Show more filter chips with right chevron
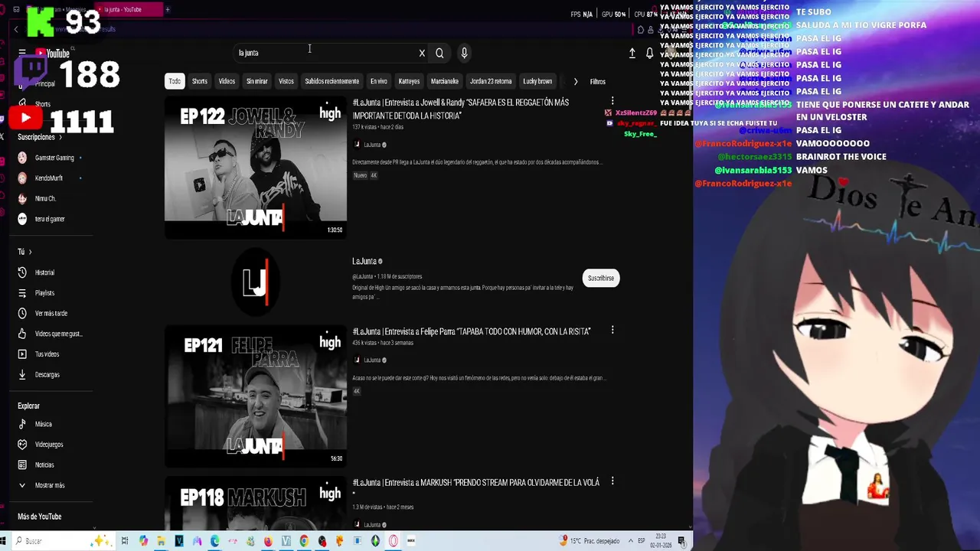This screenshot has height=551, width=980. point(576,81)
